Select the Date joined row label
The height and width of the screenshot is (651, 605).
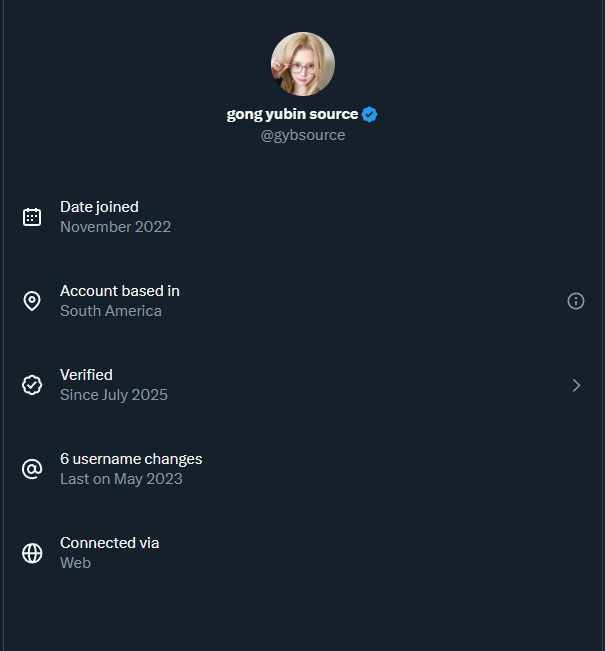(x=99, y=207)
